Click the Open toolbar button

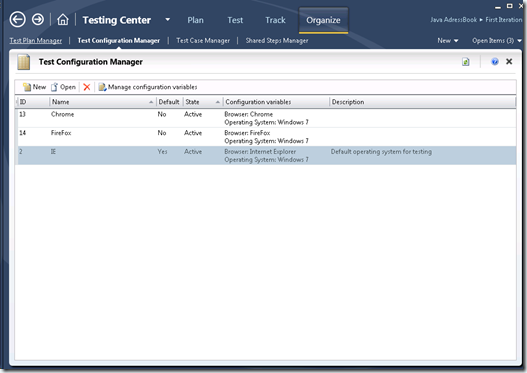pos(63,87)
